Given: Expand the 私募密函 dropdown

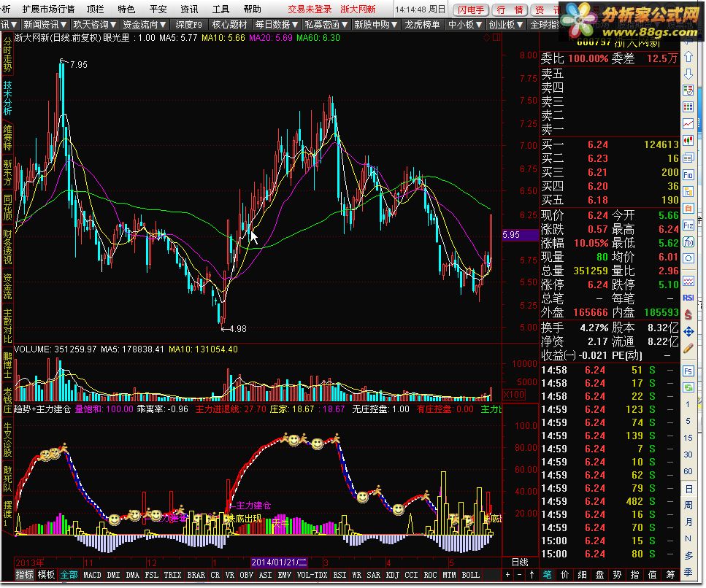Looking at the screenshot, I should tap(326, 24).
